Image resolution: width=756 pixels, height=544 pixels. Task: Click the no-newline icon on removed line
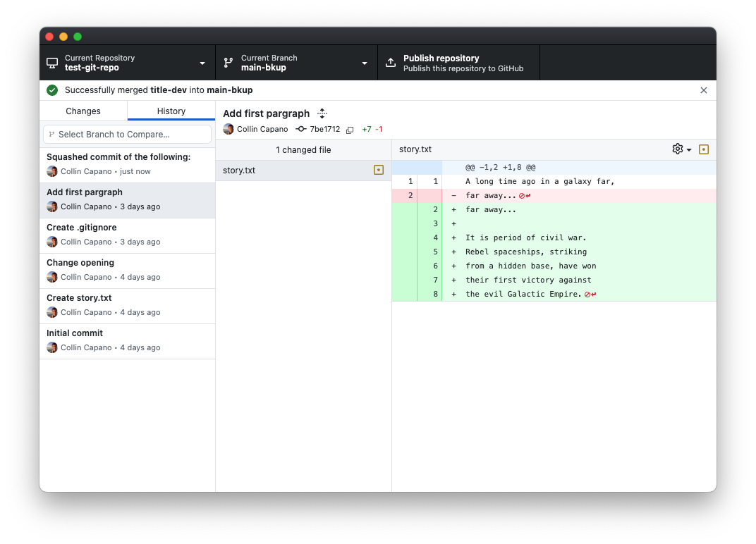[x=525, y=196]
